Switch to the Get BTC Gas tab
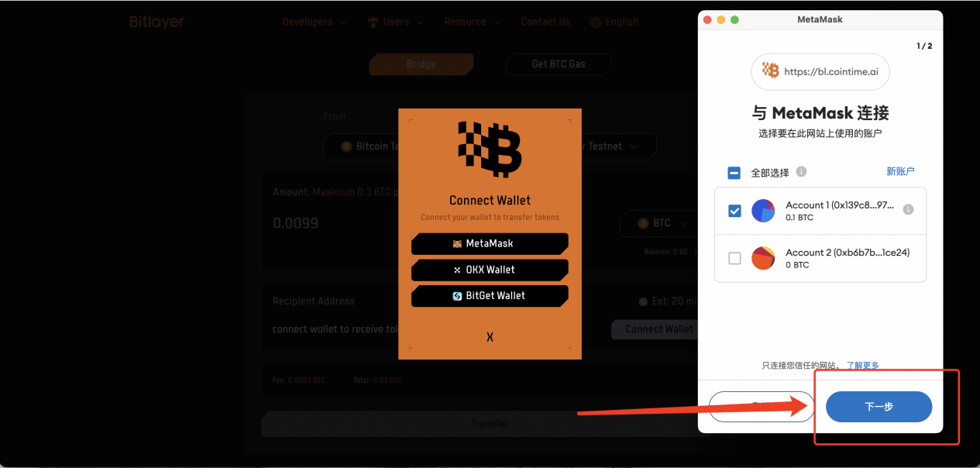980x468 pixels. [559, 64]
